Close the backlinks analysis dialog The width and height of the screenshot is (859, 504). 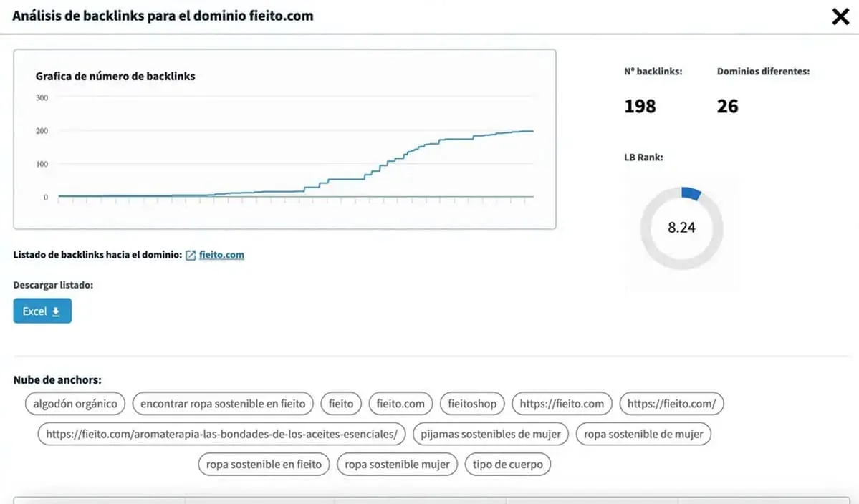840,16
